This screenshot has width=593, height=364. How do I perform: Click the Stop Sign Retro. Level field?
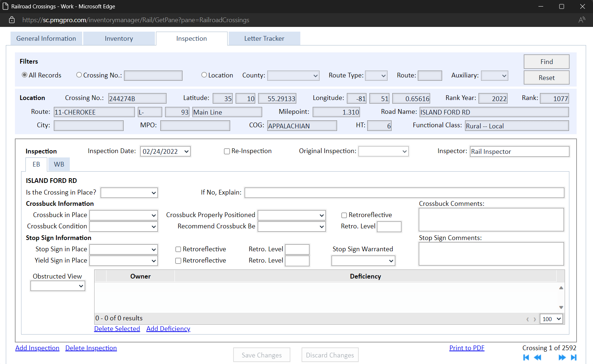coord(297,249)
